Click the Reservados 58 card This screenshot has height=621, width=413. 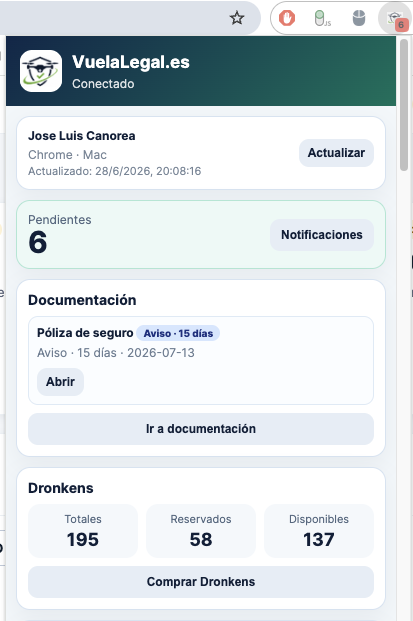[201, 531]
